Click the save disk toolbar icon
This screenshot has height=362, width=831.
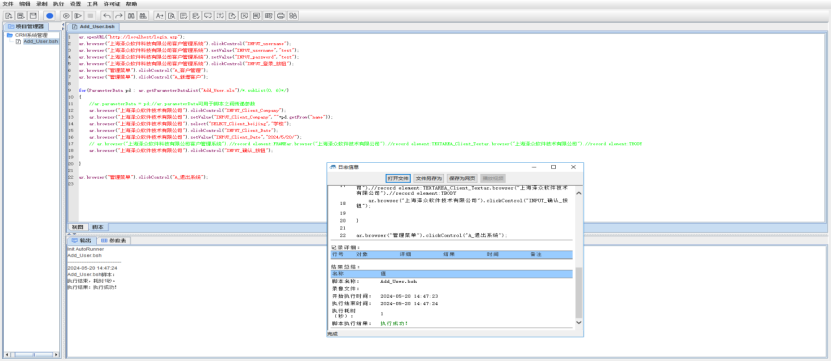(33, 15)
